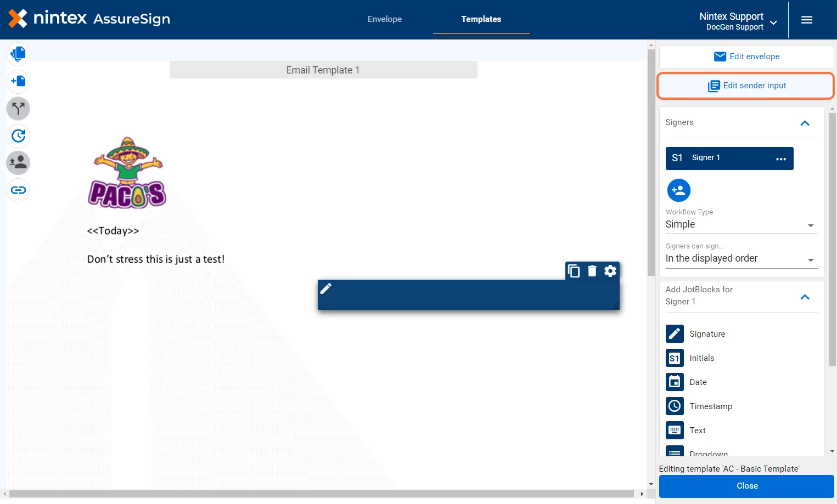Click the horizontal scrollbar below the document

pyautogui.click(x=322, y=494)
